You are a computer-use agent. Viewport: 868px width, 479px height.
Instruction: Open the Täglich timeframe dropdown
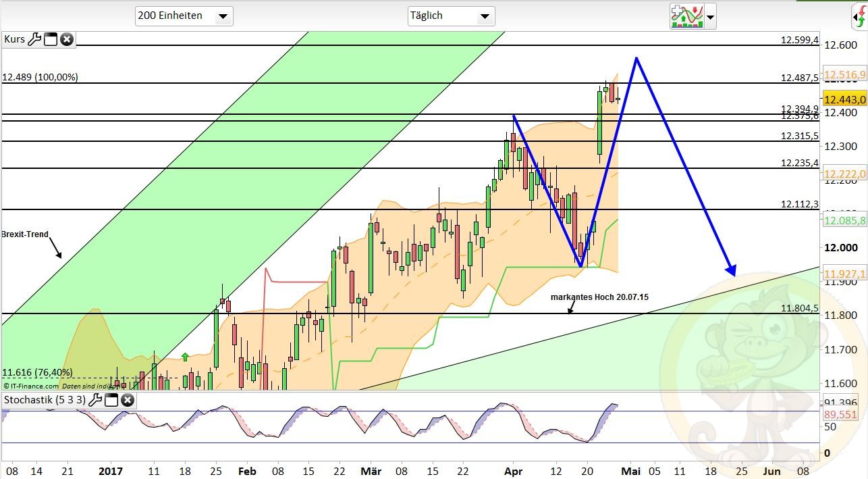click(x=485, y=16)
